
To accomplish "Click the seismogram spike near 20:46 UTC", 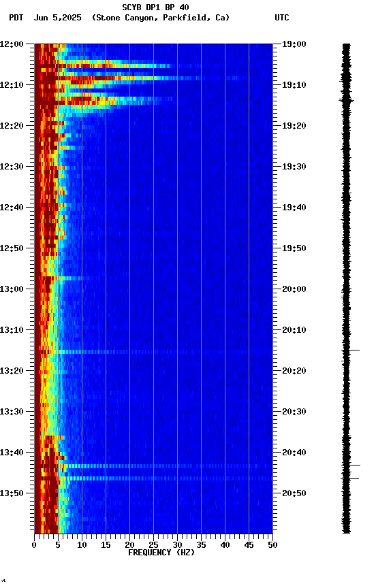I will pos(350,479).
